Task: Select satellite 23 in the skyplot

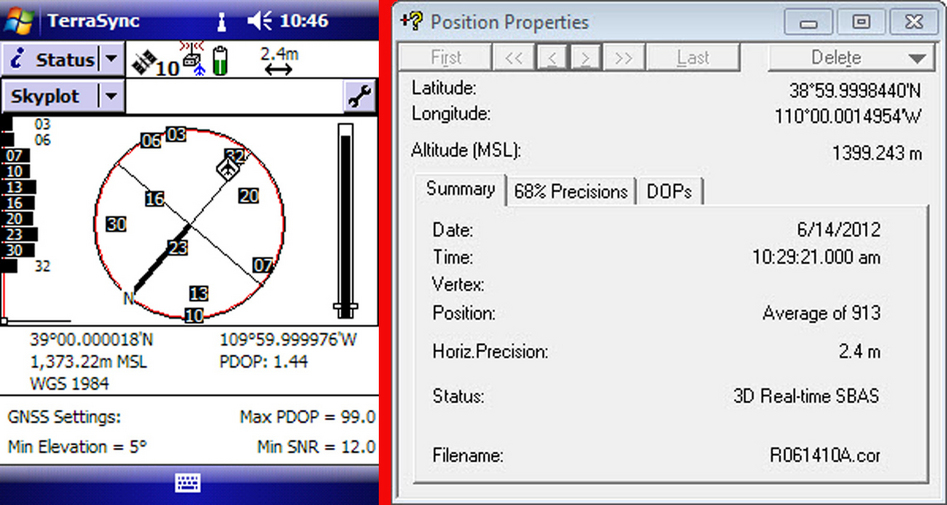Action: [178, 248]
